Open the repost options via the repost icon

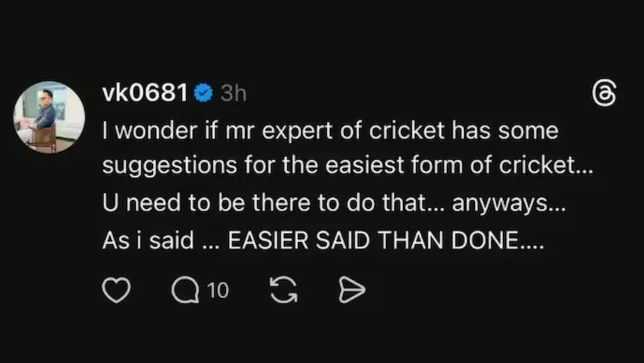point(283,289)
